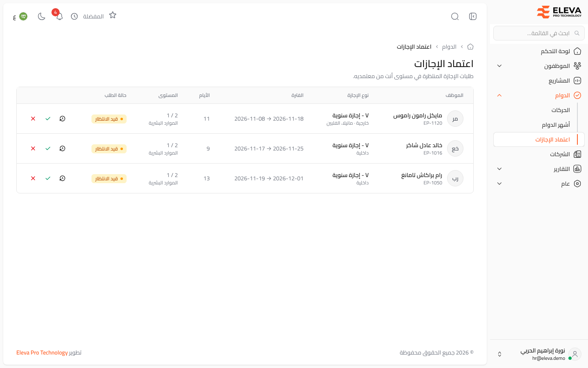Image resolution: width=588 pixels, height=368 pixels.
Task: Reject رام براكاش تامانغ leave request X
Action: tap(33, 178)
